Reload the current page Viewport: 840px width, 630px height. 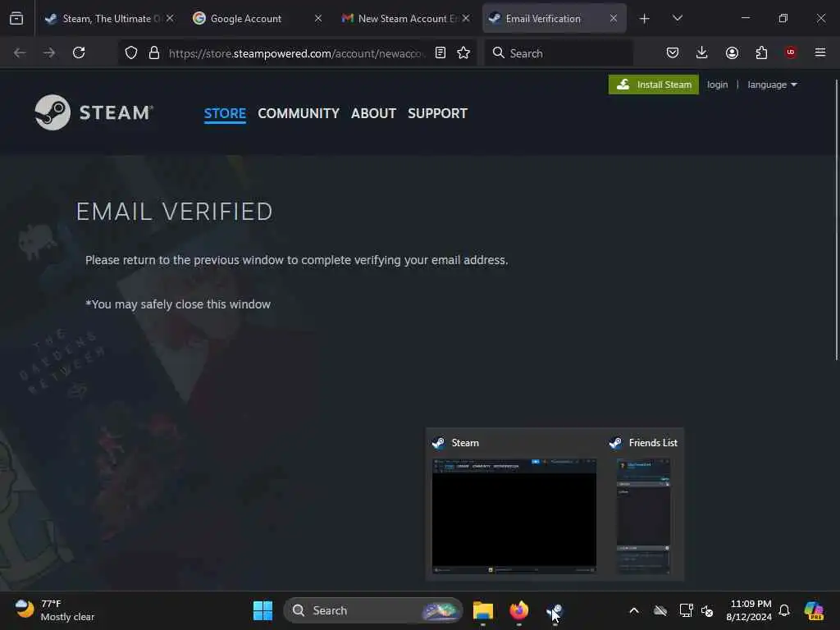pyautogui.click(x=79, y=52)
